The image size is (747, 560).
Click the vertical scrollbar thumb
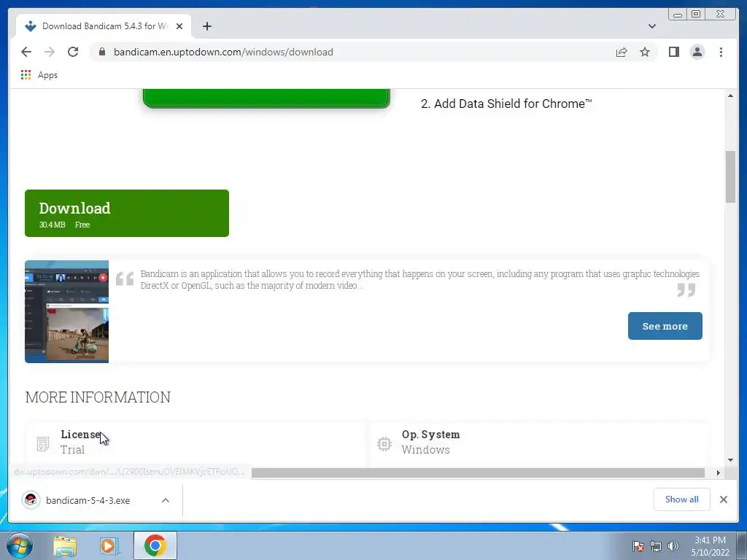pyautogui.click(x=730, y=176)
